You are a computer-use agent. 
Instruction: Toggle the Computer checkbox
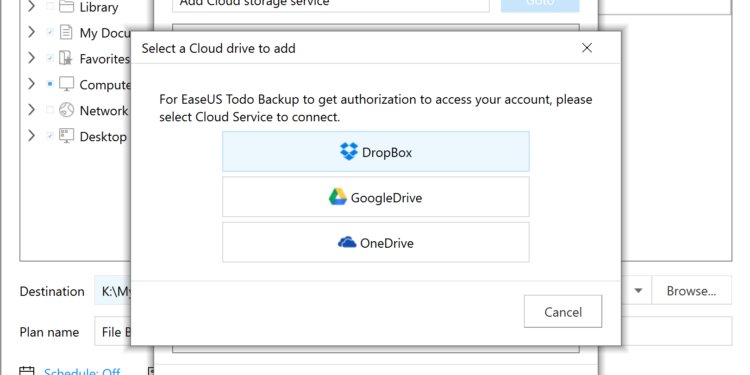[x=50, y=84]
